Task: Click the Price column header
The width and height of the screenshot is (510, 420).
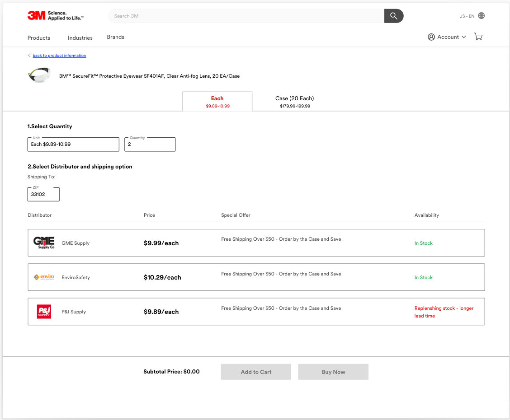Action: (x=149, y=215)
